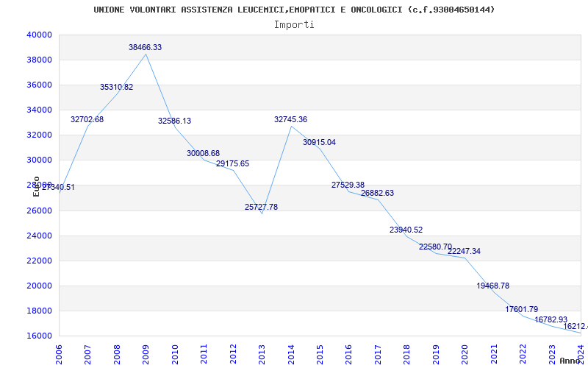The width and height of the screenshot is (588, 368).
Task: Click the 16000 y-axis tick label
Action: click(x=39, y=336)
